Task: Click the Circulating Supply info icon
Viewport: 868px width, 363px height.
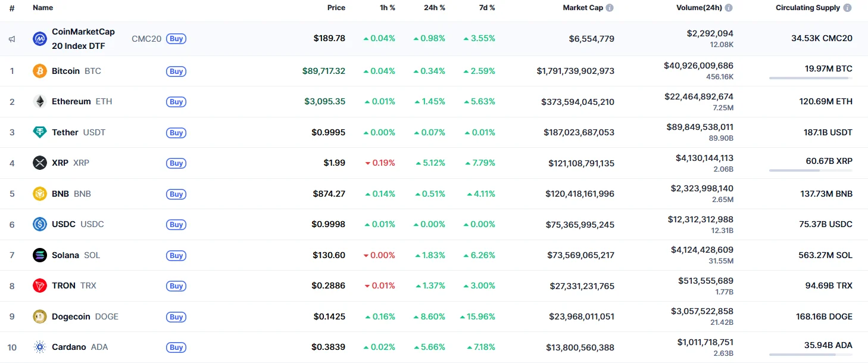Action: click(x=847, y=8)
